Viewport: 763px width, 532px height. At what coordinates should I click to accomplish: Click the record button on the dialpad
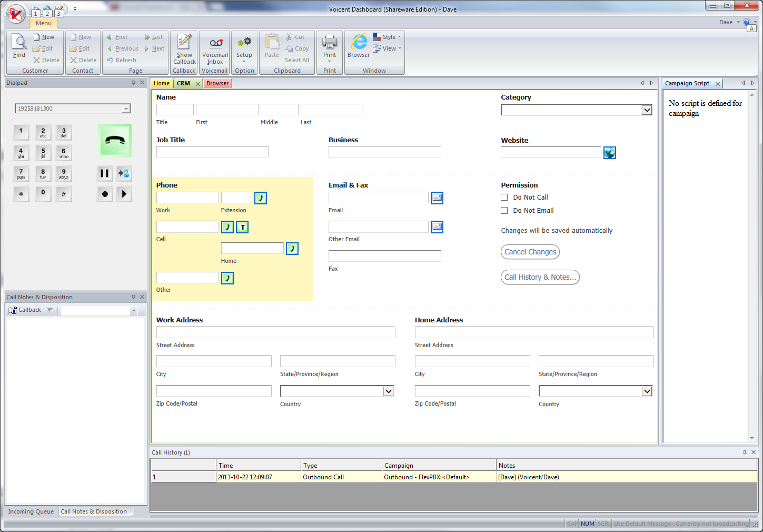point(105,194)
